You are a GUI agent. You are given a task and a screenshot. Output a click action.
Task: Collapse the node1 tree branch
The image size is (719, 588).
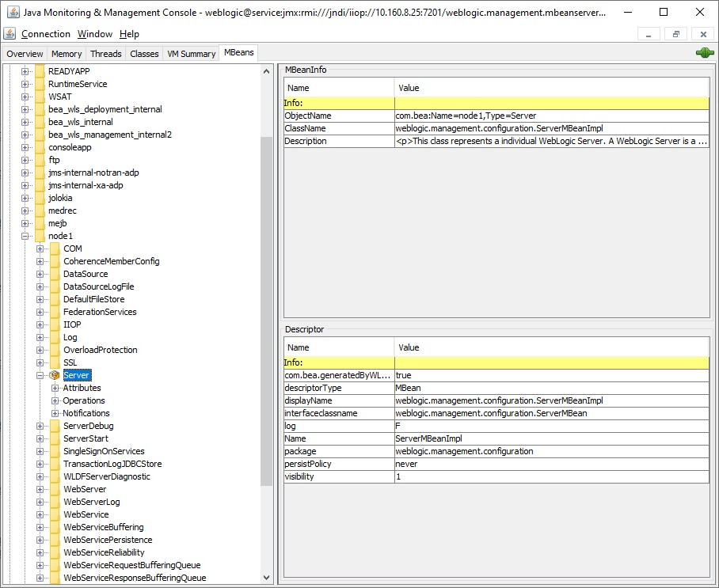pyautogui.click(x=25, y=236)
